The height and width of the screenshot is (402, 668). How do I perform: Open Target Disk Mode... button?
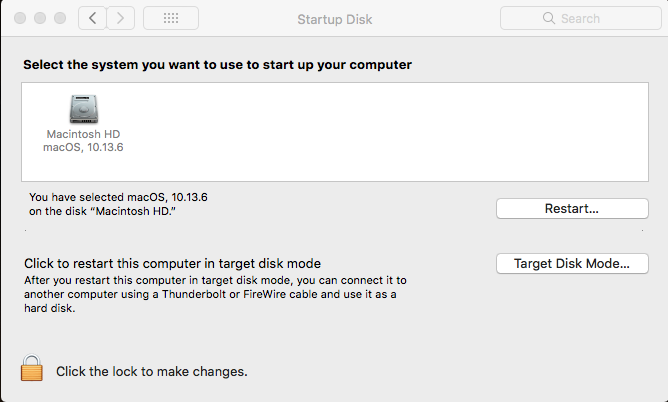(572, 264)
